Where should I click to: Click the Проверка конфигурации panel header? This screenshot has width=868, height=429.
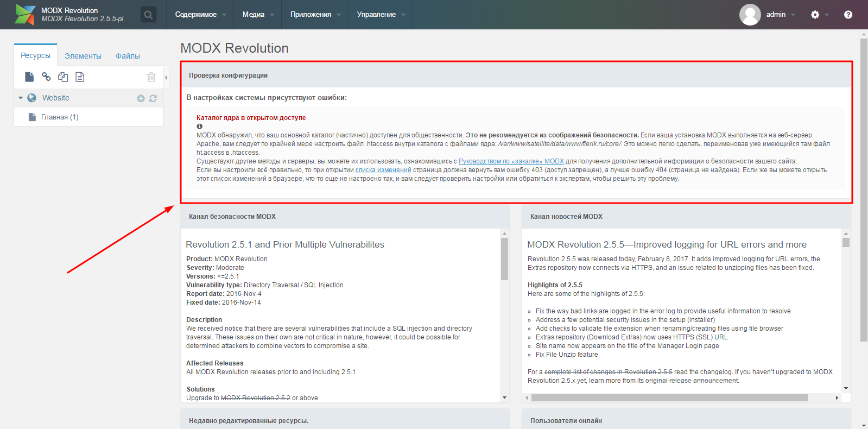(516, 75)
